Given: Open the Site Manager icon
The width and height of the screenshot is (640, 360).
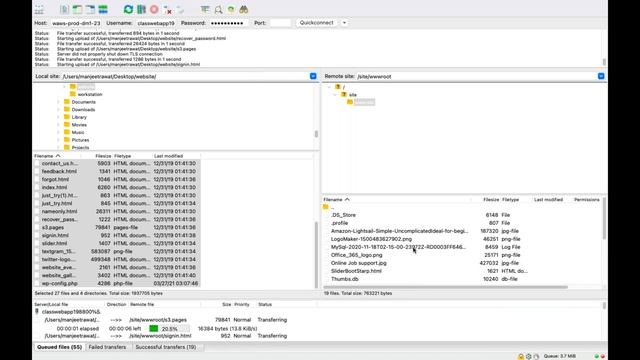Looking at the screenshot, I should [39, 9].
